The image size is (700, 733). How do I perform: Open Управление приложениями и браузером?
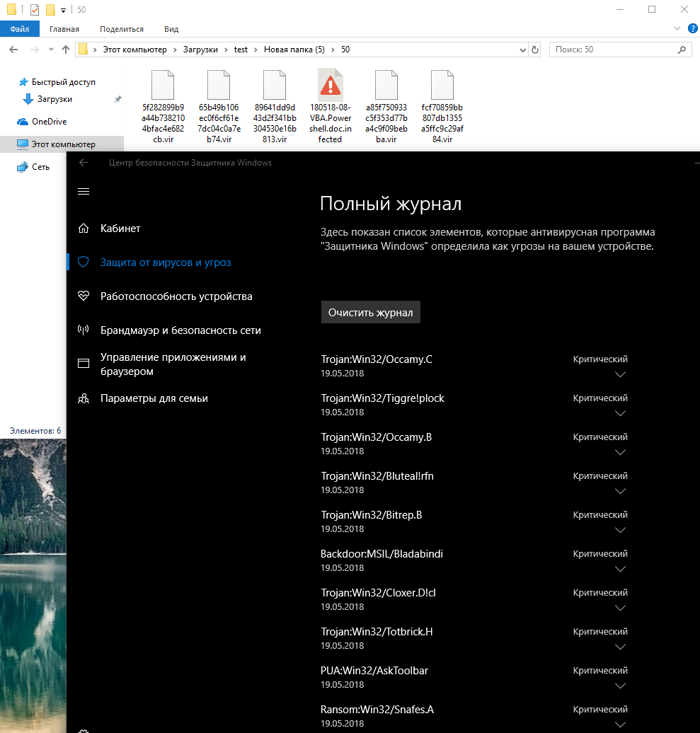[173, 364]
